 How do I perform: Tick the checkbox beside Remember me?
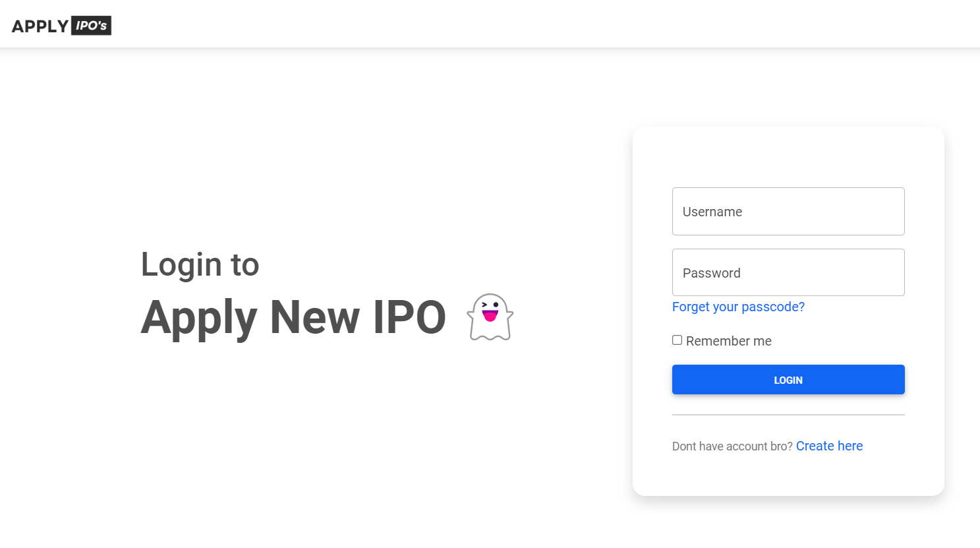(x=677, y=340)
